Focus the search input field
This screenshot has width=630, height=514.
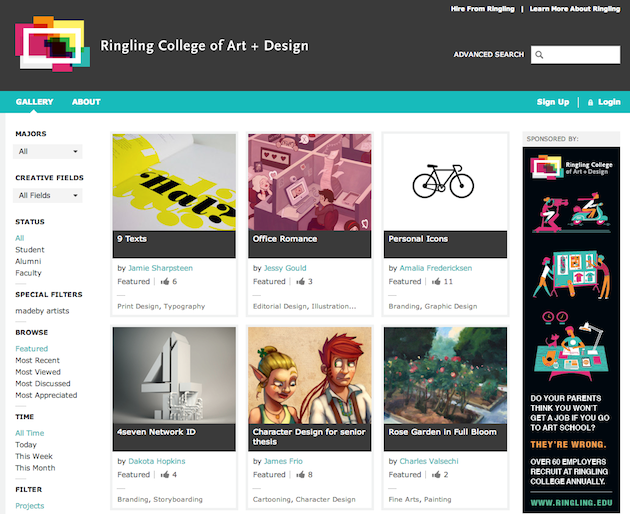pyautogui.click(x=575, y=55)
